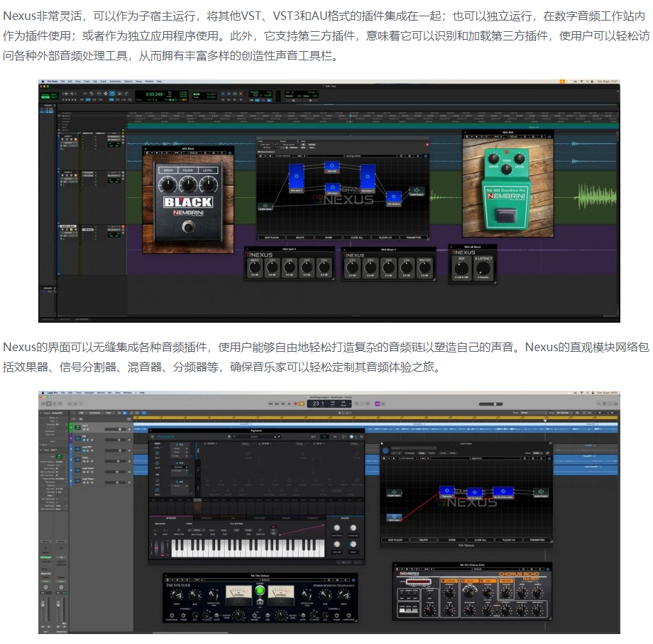Click the purple tuner icon in Logic control bar
This screenshot has height=644, width=653.
[x=378, y=404]
